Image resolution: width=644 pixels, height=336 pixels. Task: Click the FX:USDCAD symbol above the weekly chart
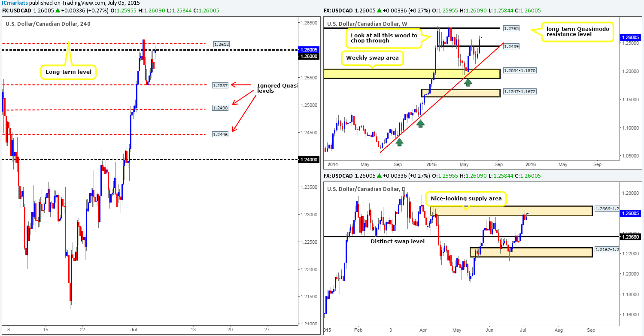(x=338, y=11)
